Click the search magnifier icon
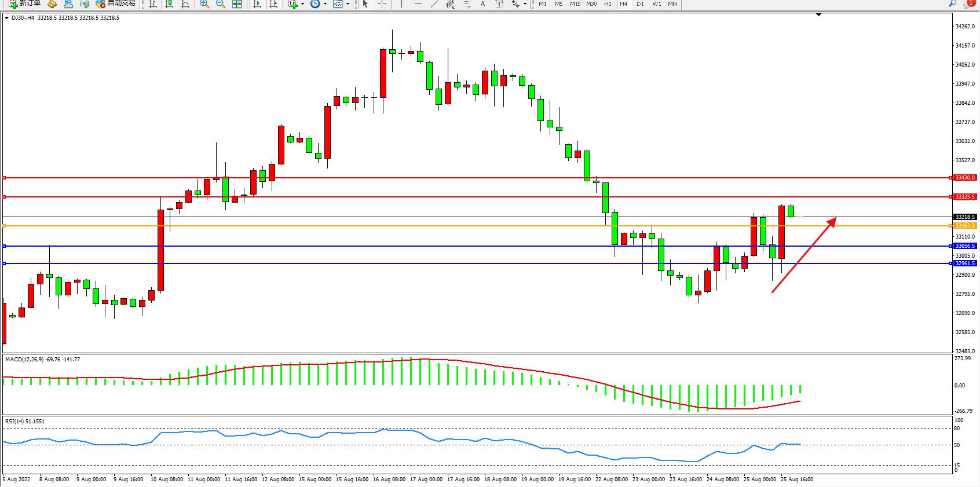The width and height of the screenshot is (980, 487). click(x=952, y=3)
